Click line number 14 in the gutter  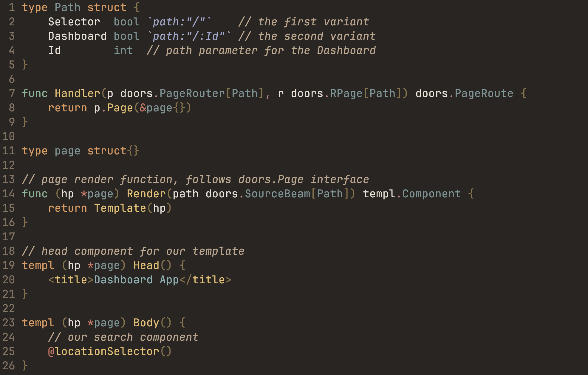tap(8, 194)
